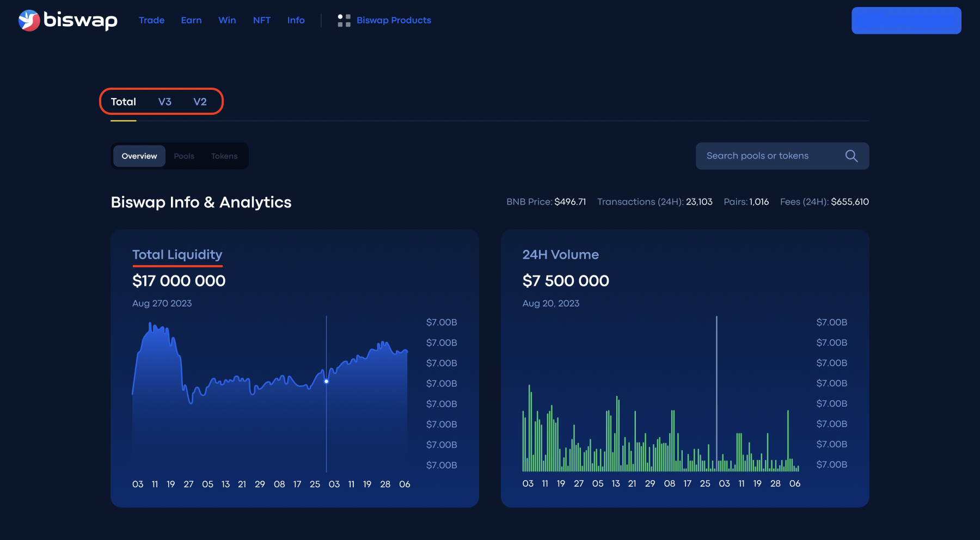This screenshot has height=540, width=980.
Task: Select the Overview tab
Action: coord(139,156)
